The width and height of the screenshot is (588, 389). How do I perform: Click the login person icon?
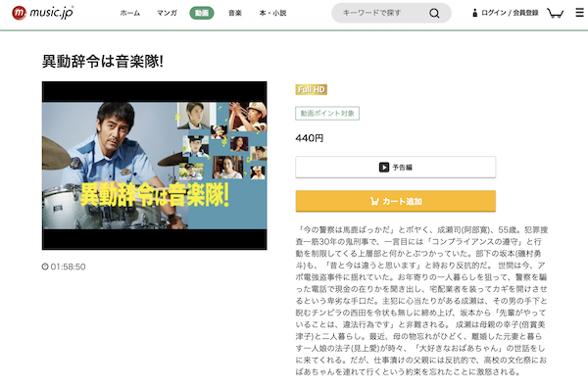point(474,13)
